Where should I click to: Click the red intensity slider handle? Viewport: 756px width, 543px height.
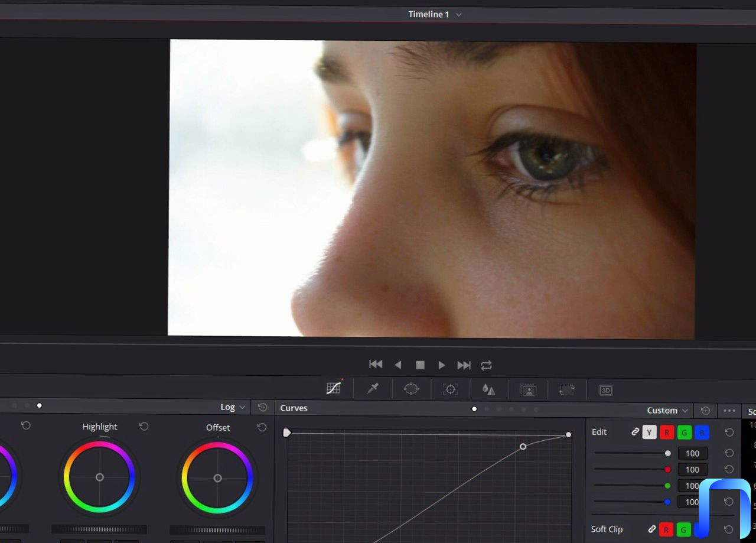coord(668,469)
